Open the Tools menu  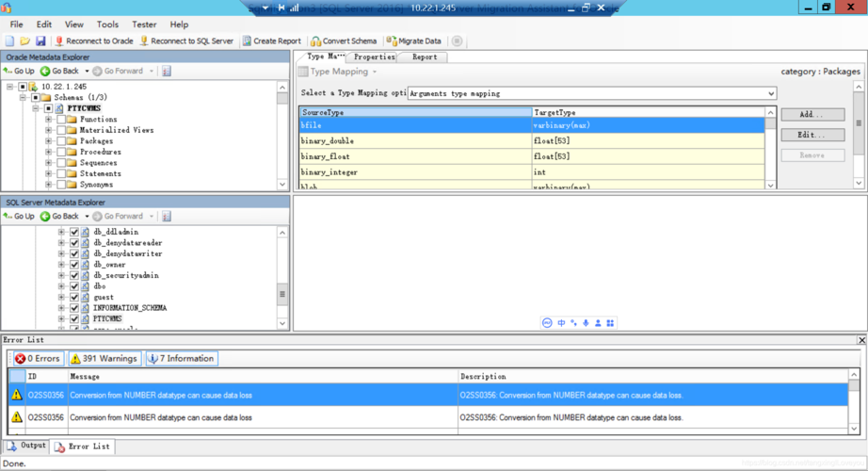(x=107, y=24)
